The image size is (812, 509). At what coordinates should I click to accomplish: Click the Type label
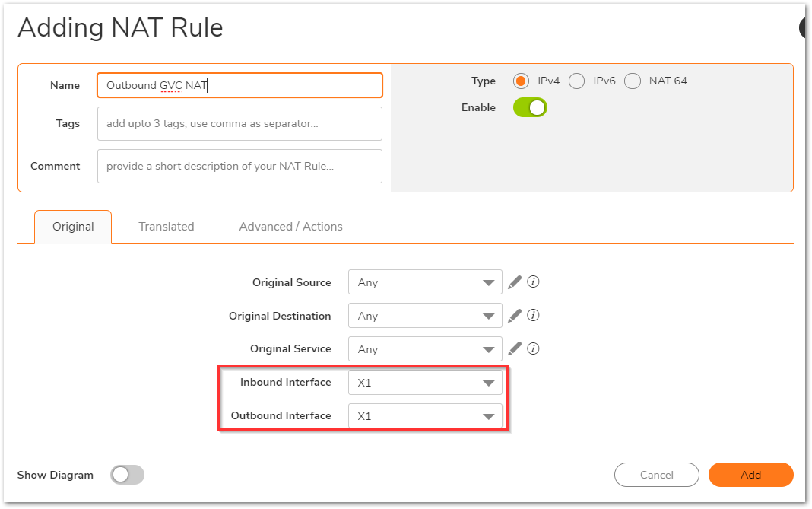click(x=484, y=81)
